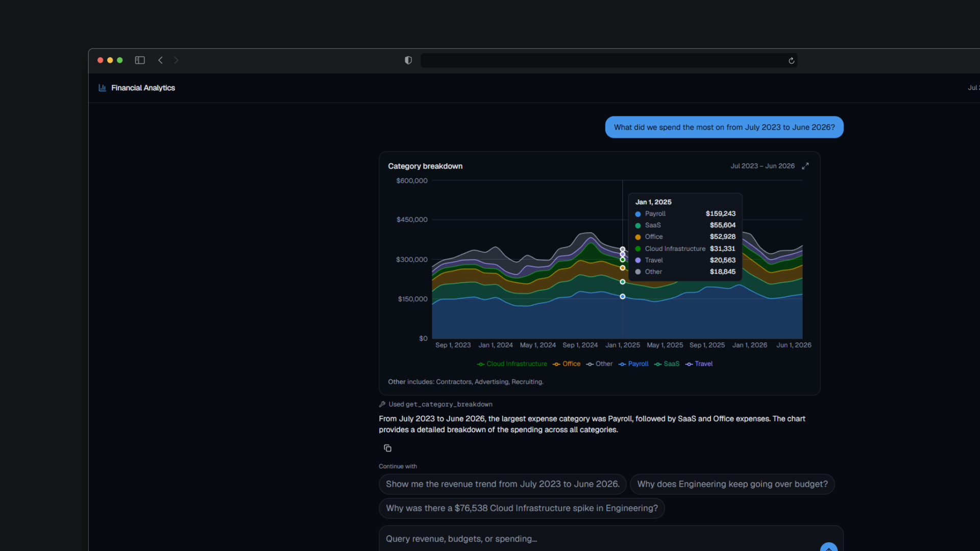Click the Sep 1, 2023 axis label
980x551 pixels.
click(x=453, y=345)
